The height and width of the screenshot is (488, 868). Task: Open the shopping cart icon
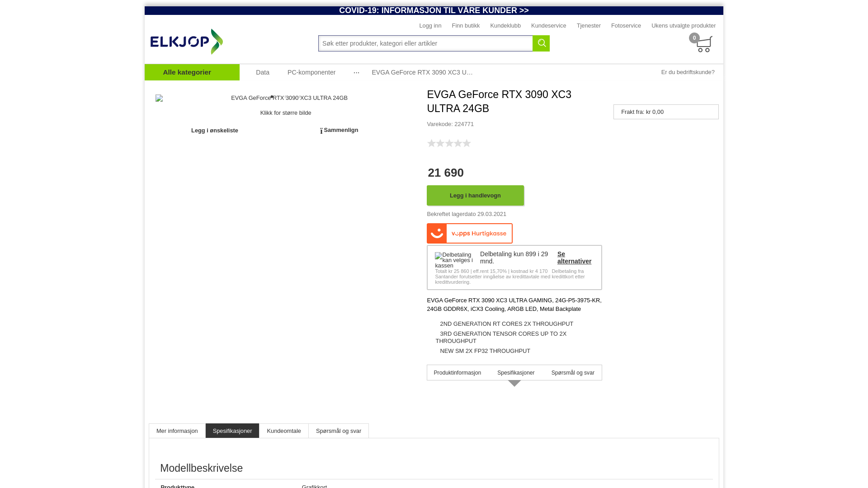(704, 44)
